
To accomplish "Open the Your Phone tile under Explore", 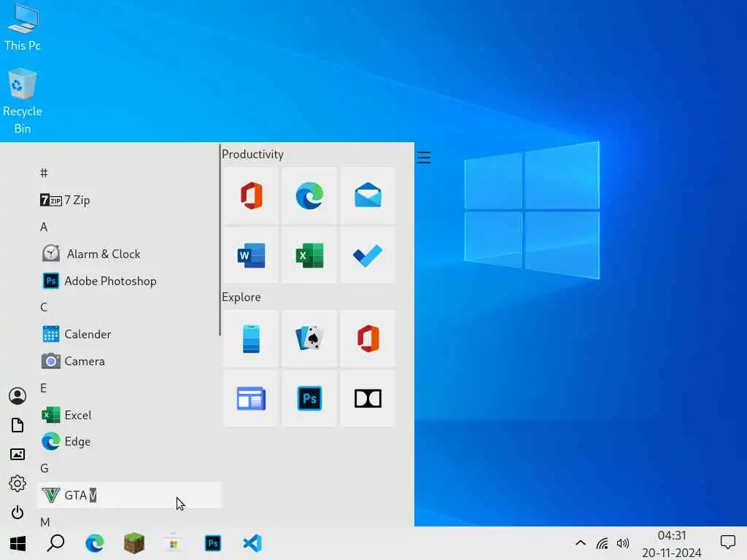I will [x=251, y=338].
